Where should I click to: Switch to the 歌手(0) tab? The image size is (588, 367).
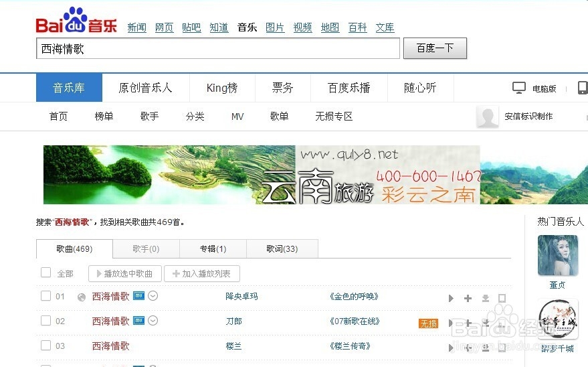[146, 248]
